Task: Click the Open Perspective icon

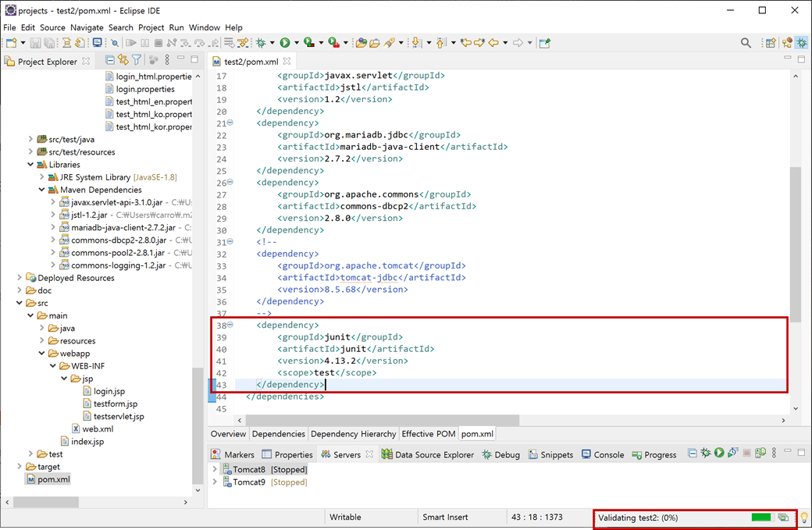Action: (771, 43)
